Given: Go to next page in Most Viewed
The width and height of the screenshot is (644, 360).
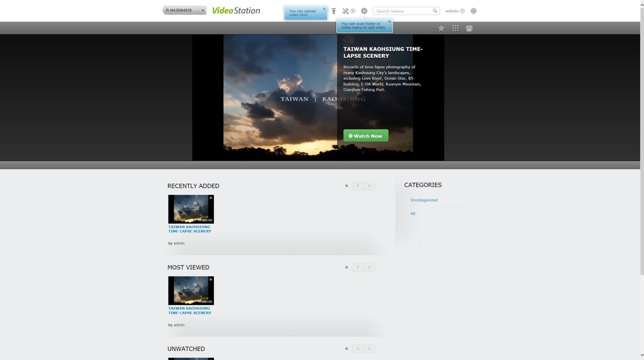Looking at the screenshot, I should [369, 267].
